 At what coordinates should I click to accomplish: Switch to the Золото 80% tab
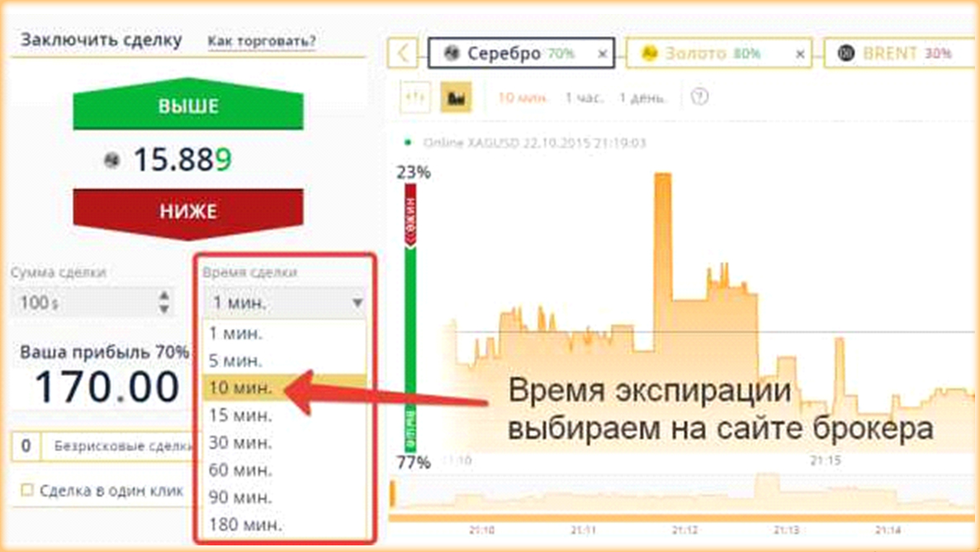tap(710, 54)
